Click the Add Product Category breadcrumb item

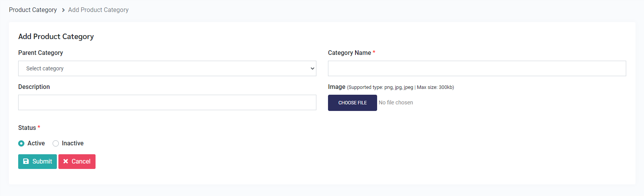[x=98, y=10]
